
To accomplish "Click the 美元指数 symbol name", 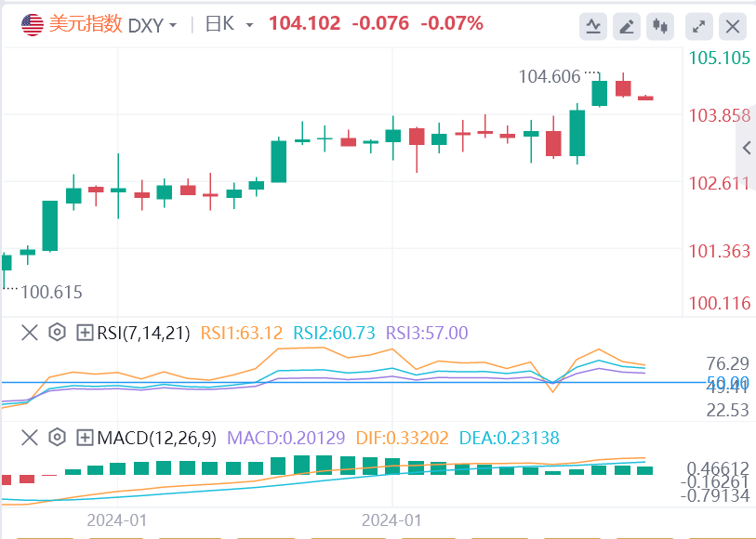I will pos(85,25).
